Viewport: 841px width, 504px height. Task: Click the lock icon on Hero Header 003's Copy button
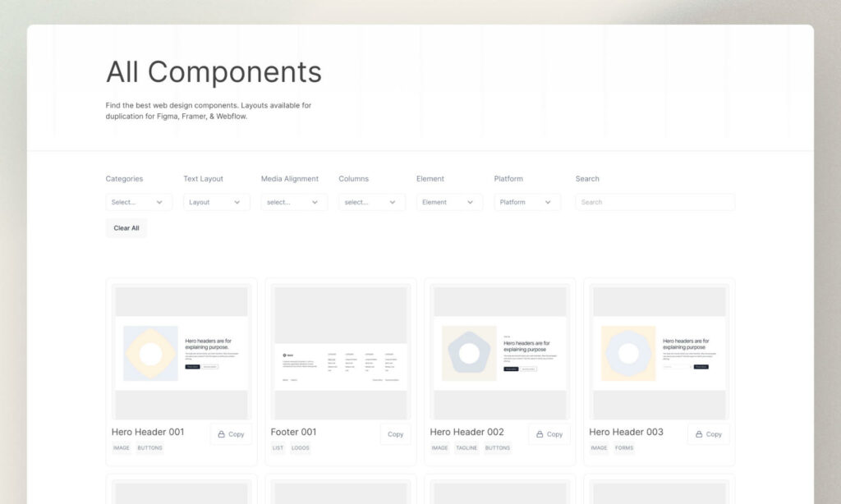click(697, 434)
